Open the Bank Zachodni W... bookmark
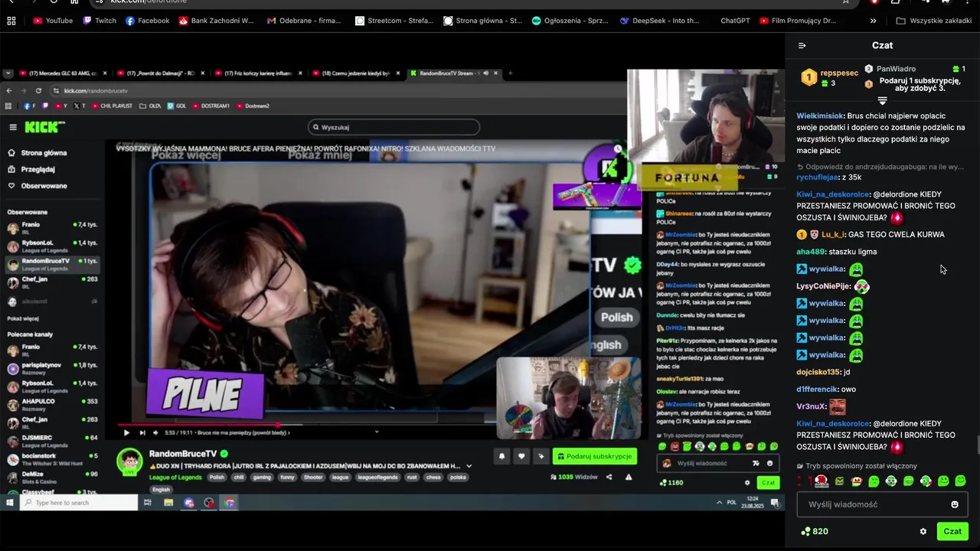 coord(216,21)
